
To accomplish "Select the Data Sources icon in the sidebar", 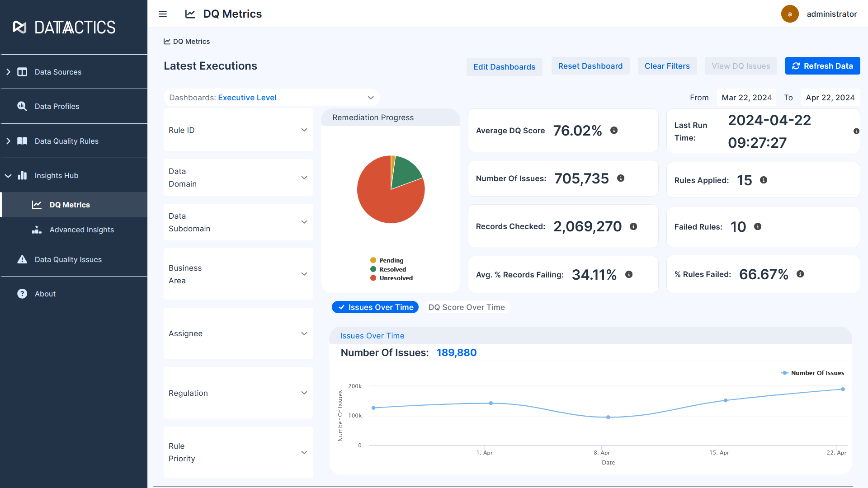I will tap(22, 72).
